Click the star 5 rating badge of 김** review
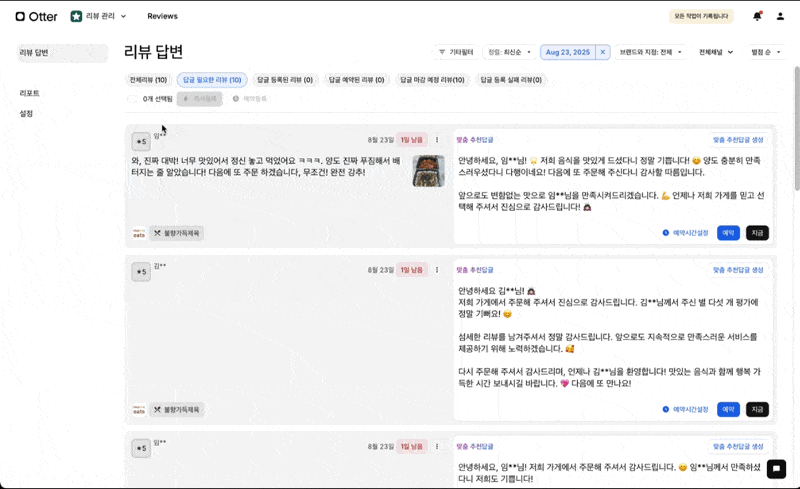The width and height of the screenshot is (800, 489). point(141,272)
